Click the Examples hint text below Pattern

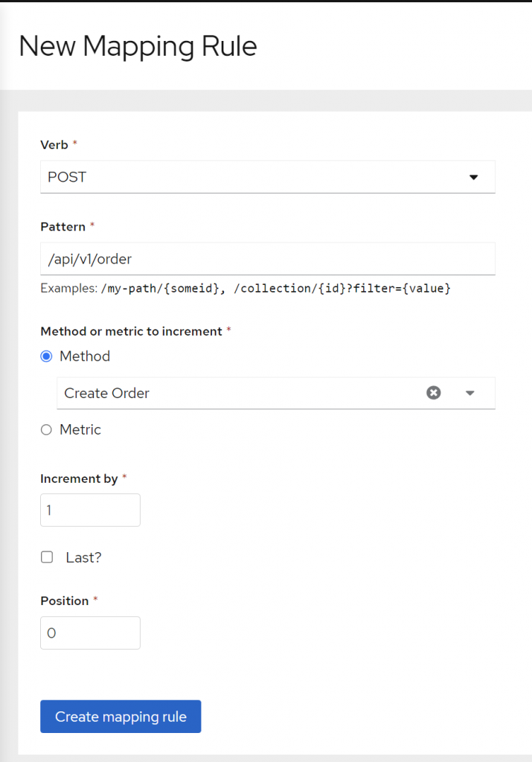click(246, 288)
